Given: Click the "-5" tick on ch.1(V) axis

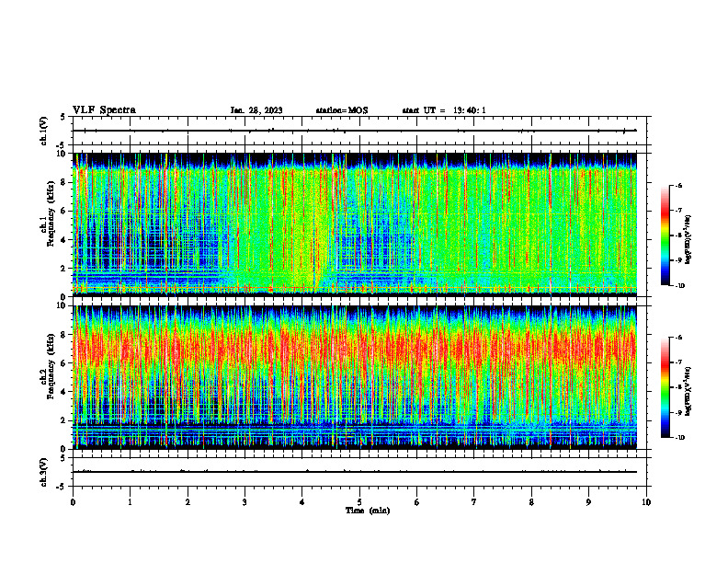Looking at the screenshot, I should click(x=62, y=145).
